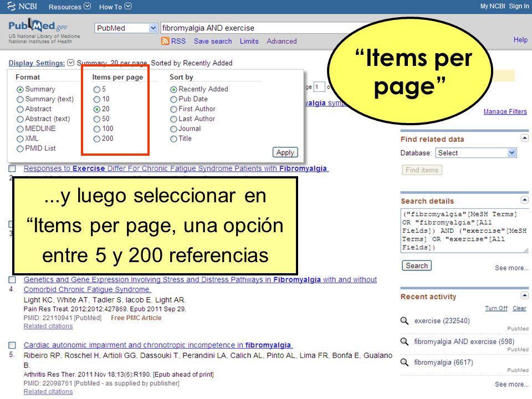
Task: Check the box for Genetics and Gene Expression article
Action: [x=12, y=279]
